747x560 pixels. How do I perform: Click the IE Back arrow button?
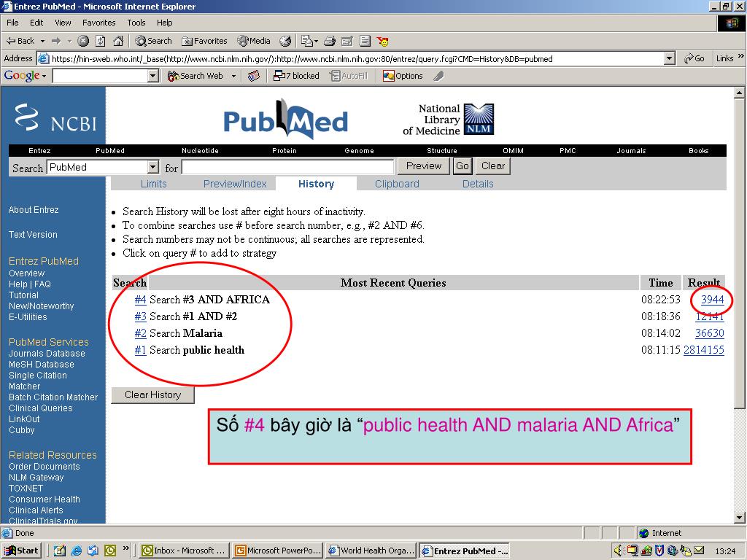point(20,41)
